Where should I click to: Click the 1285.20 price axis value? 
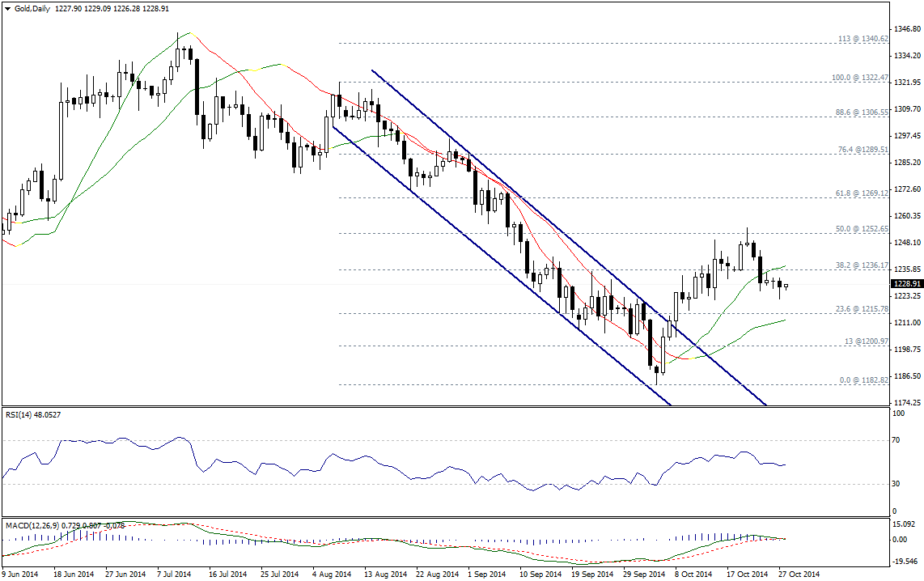[907, 163]
